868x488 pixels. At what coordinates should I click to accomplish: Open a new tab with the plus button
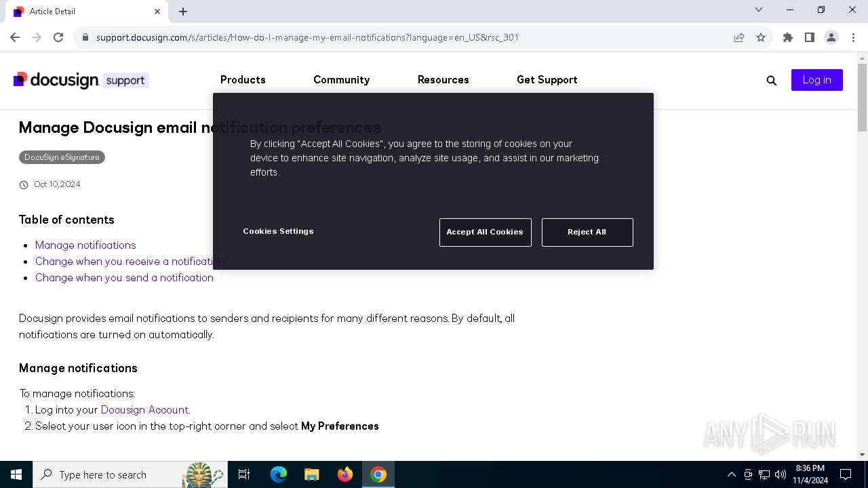pos(183,12)
